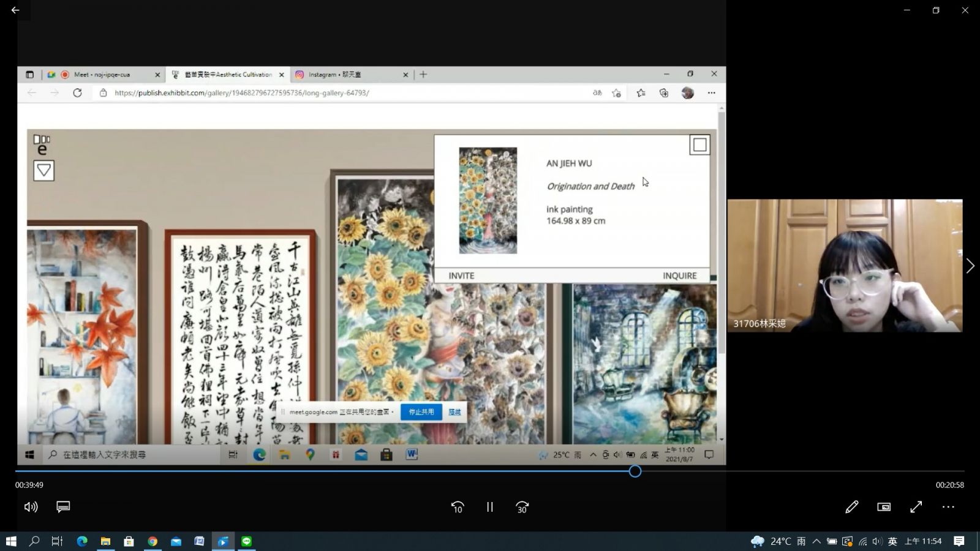
Task: Expand the system tray hidden icons
Action: [x=816, y=541]
